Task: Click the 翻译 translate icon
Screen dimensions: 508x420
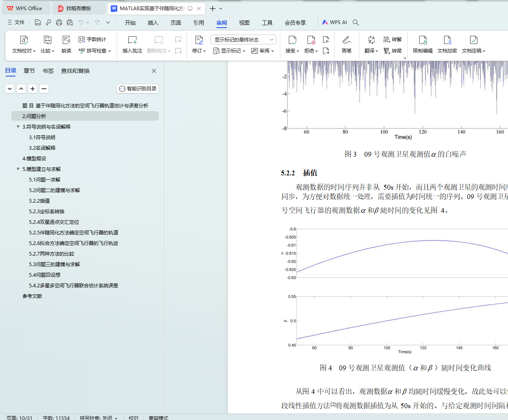Action: (371, 40)
